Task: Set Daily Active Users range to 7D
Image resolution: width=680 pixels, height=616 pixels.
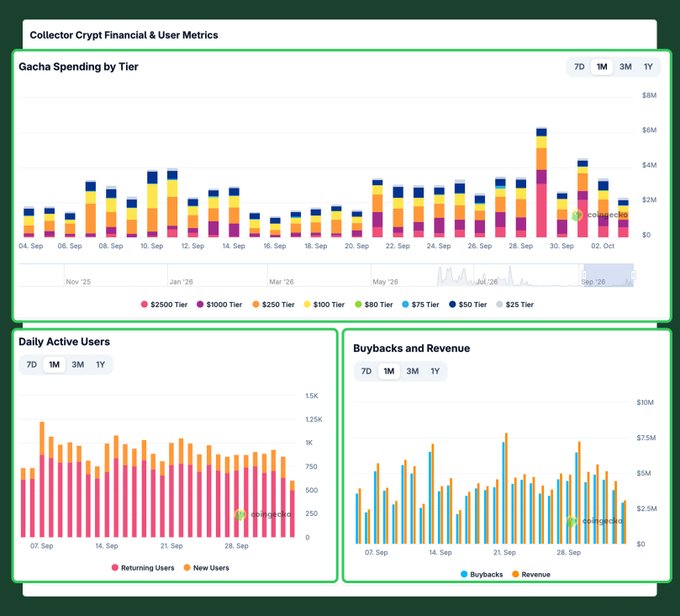Action: (x=32, y=364)
